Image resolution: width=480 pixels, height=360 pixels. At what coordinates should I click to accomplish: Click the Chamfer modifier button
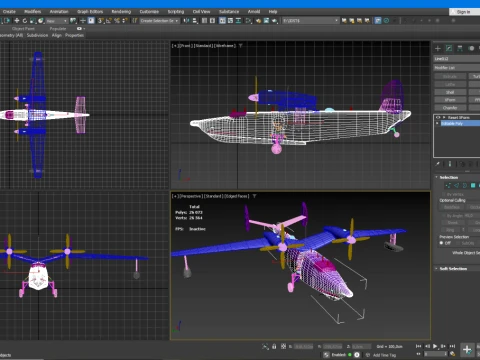point(450,108)
